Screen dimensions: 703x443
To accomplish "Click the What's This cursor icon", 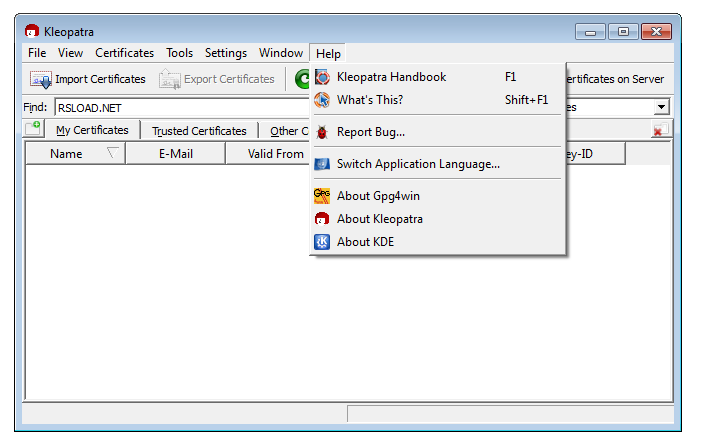I will coord(322,100).
